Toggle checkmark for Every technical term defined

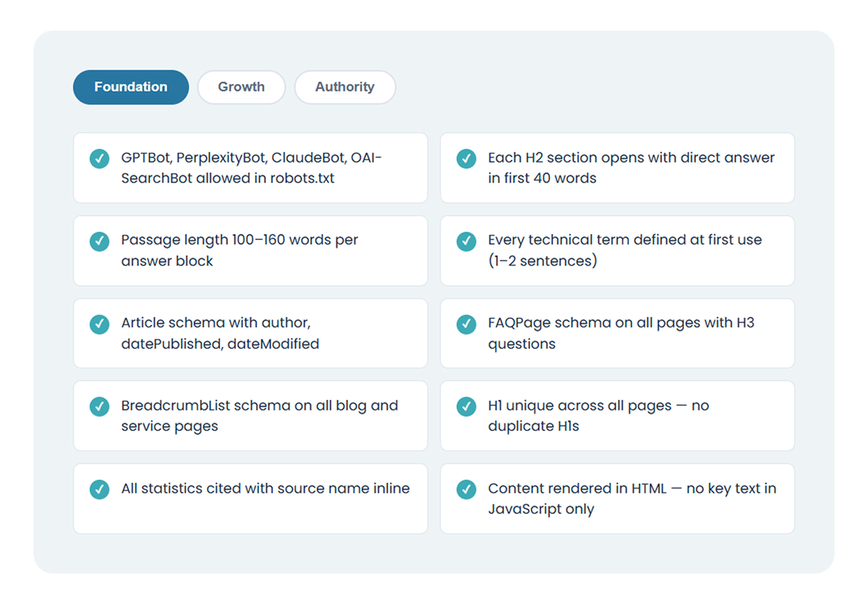coord(466,241)
